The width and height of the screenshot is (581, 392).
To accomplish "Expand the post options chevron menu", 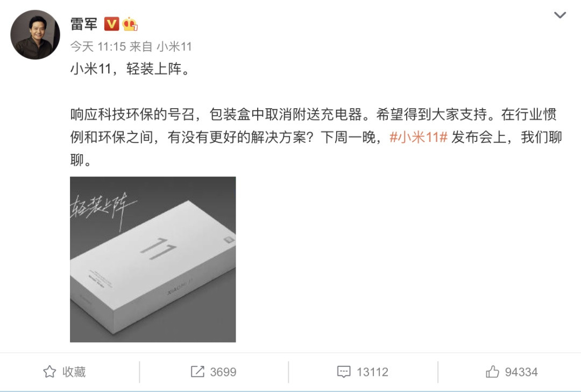I will 559,15.
